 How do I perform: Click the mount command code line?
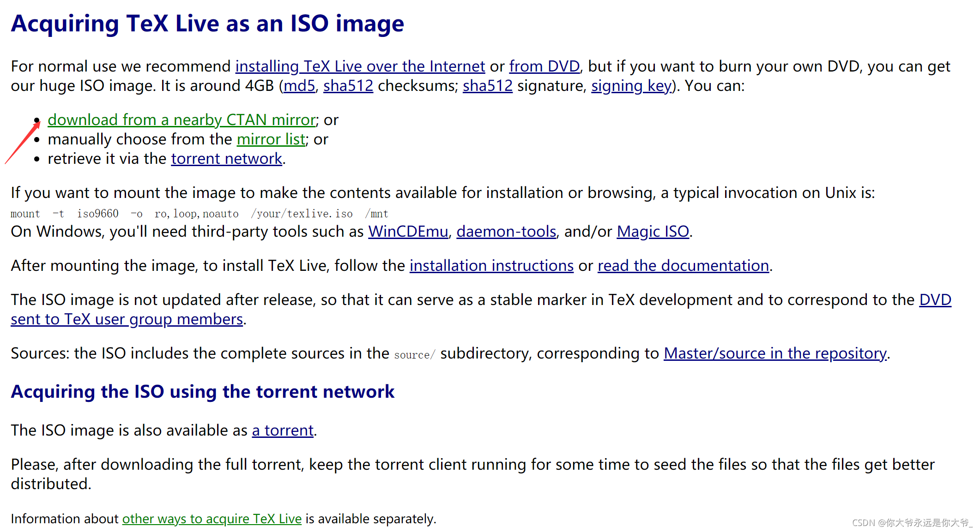[x=199, y=214]
